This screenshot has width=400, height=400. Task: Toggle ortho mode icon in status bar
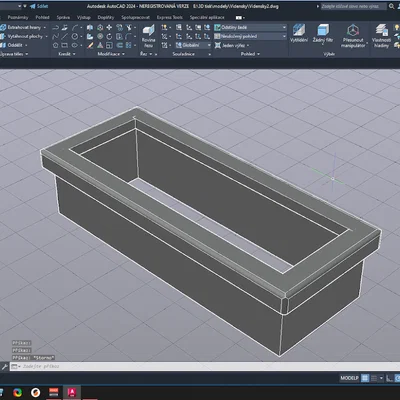389,378
